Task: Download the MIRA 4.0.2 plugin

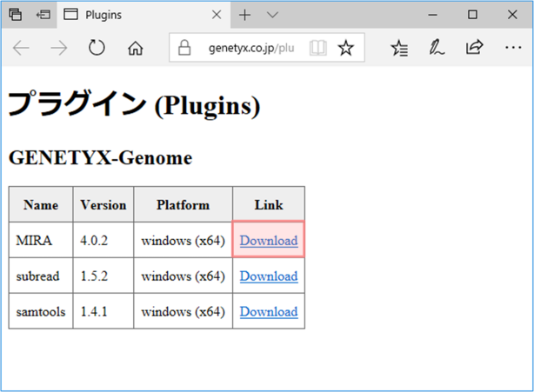Action: (x=269, y=241)
